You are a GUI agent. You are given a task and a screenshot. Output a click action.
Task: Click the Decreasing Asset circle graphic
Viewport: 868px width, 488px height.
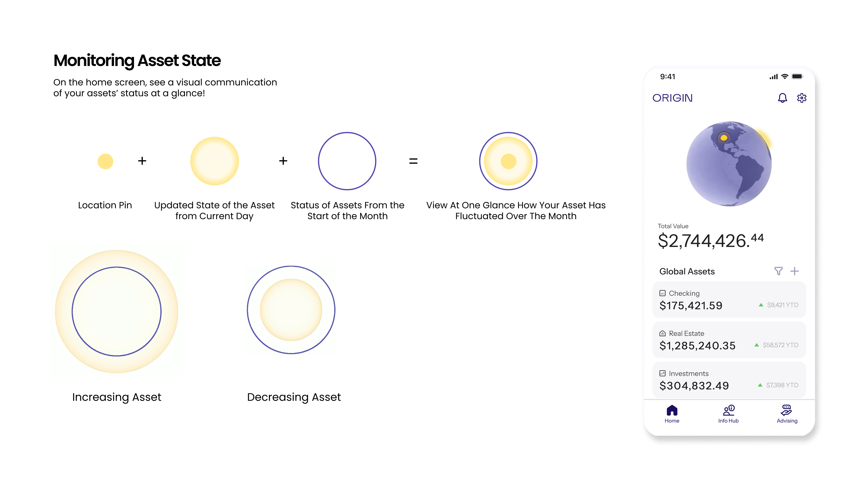pos(291,310)
